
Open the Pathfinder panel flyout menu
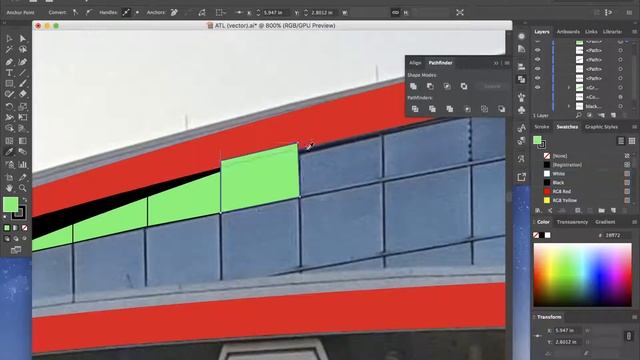pos(507,63)
